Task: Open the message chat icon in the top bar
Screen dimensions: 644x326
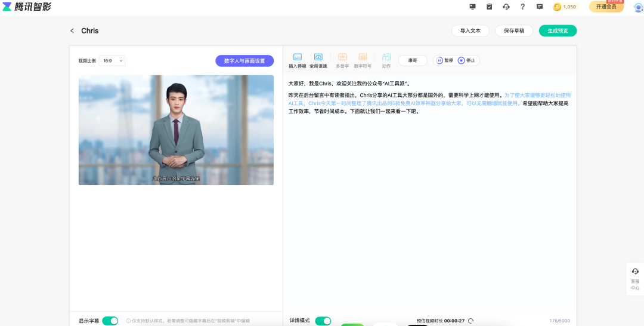Action: tap(539, 7)
